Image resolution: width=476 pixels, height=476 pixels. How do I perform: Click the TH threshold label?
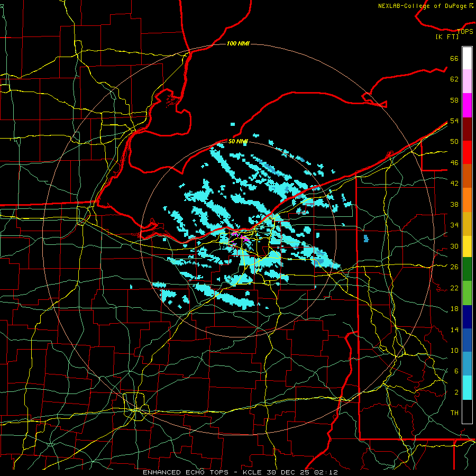point(454,413)
